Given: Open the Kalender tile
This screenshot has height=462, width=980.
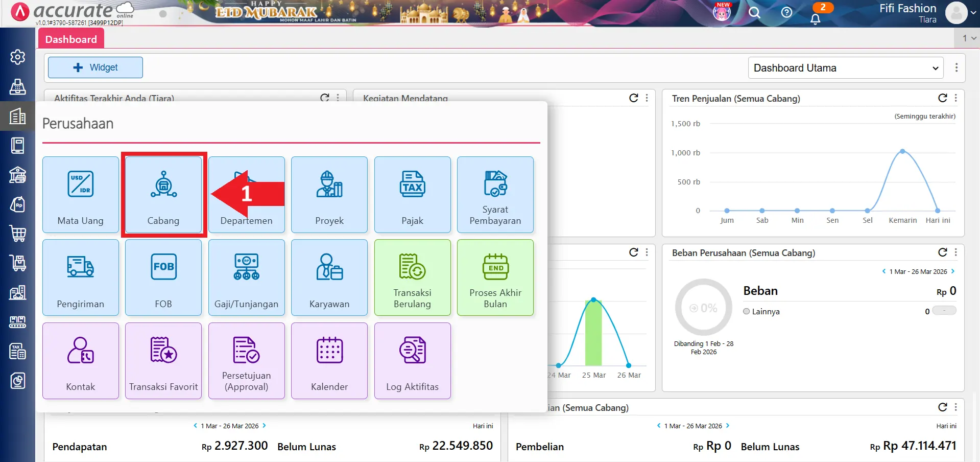Looking at the screenshot, I should coord(329,361).
